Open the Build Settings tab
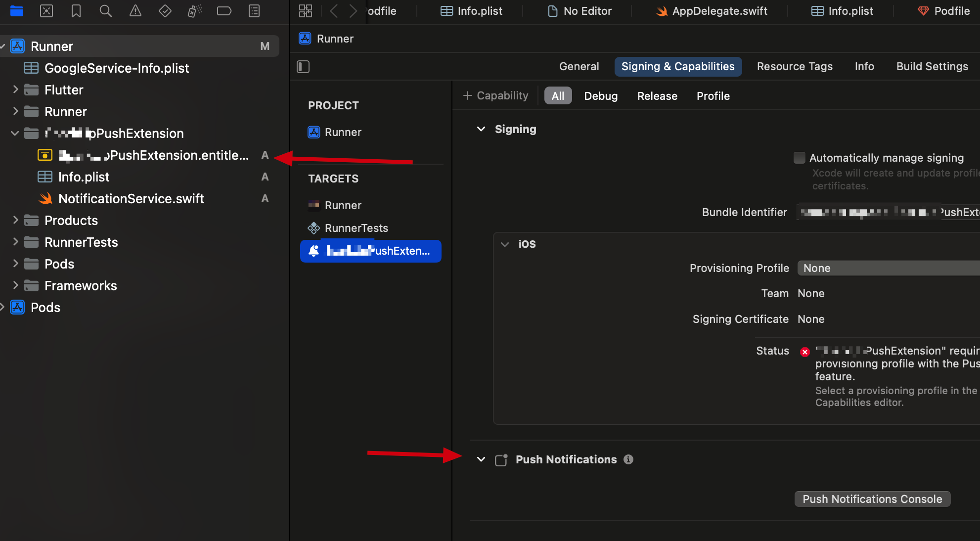 point(932,67)
